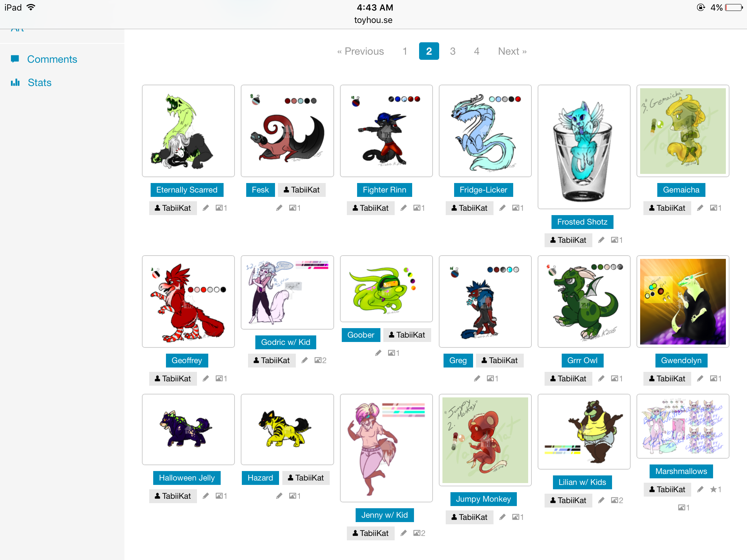Open the Halloween Jelly character label
Image resolution: width=747 pixels, height=560 pixels.
[x=187, y=478]
